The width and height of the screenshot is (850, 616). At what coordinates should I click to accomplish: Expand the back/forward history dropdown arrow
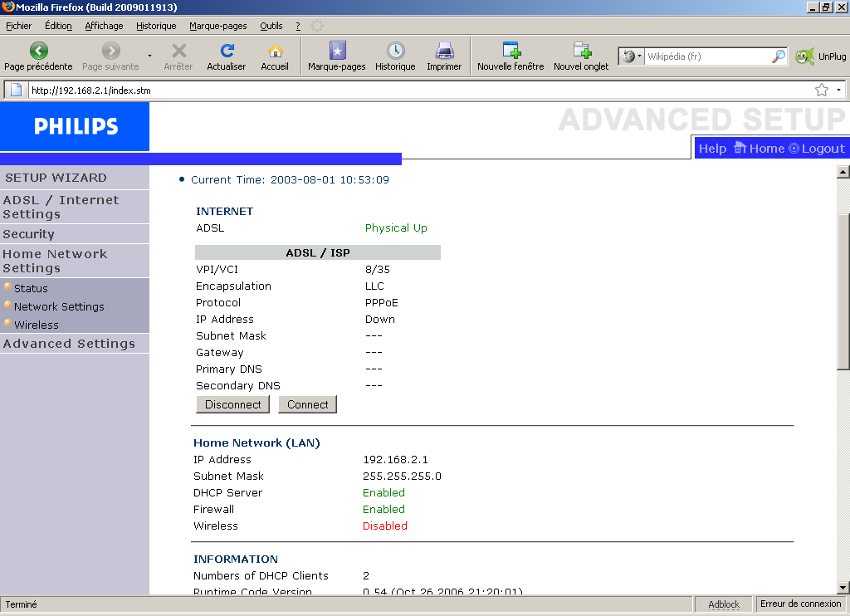click(x=150, y=56)
